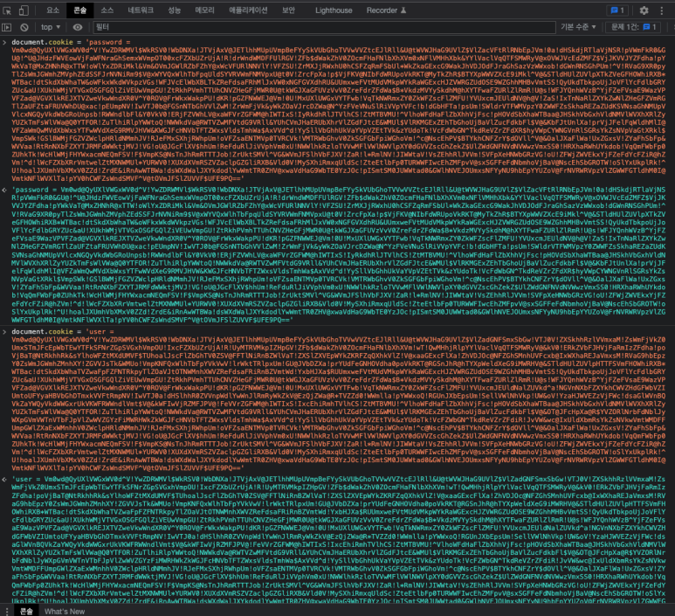Open the 메모리 tab

coord(205,10)
